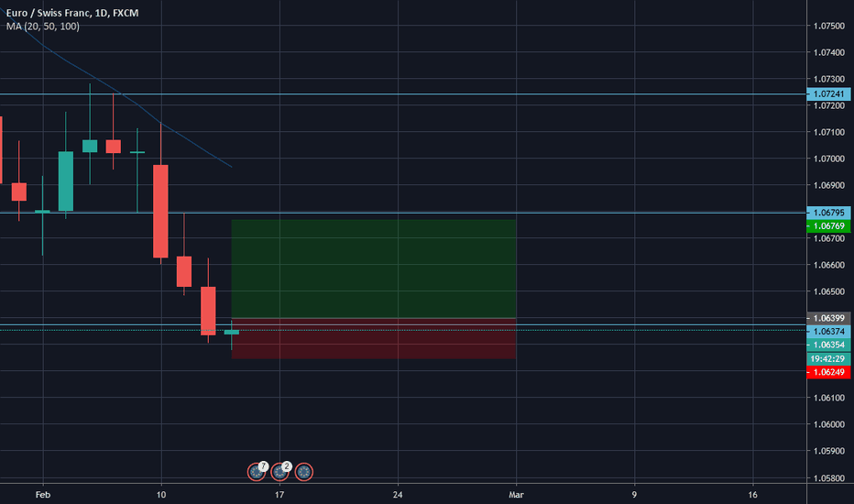
Task: Open the economic event icon with badge 7
Action: (x=257, y=472)
